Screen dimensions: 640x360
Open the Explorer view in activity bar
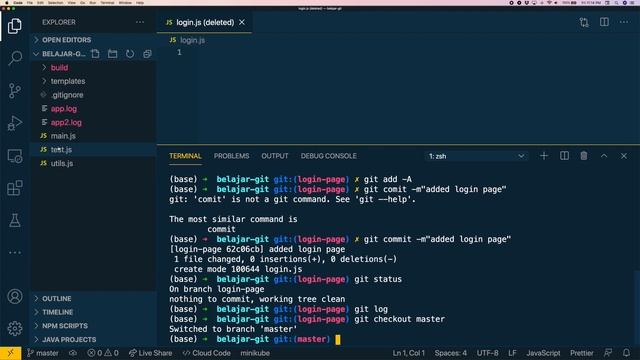tap(15, 26)
